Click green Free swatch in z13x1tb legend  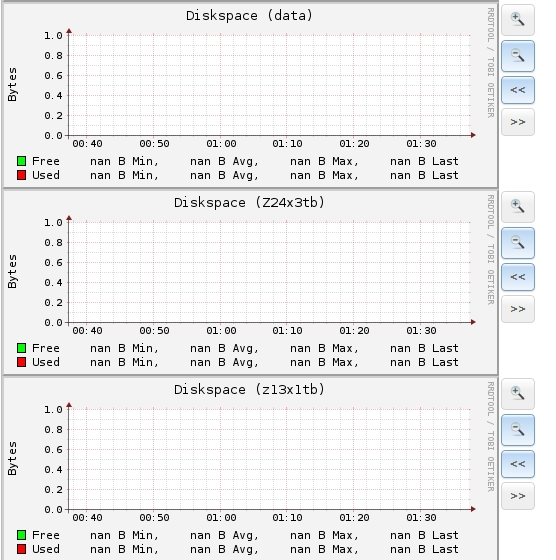pos(21,535)
